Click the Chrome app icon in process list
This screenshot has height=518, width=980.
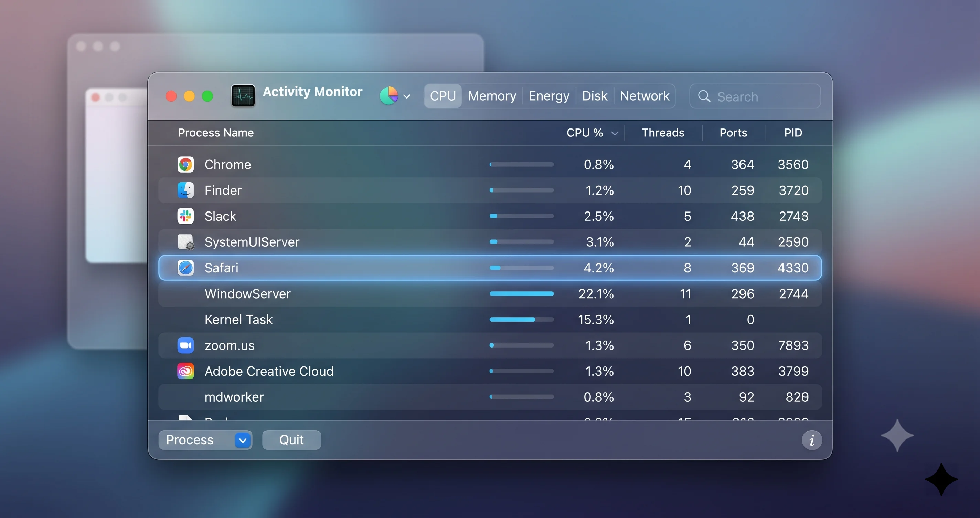click(186, 165)
